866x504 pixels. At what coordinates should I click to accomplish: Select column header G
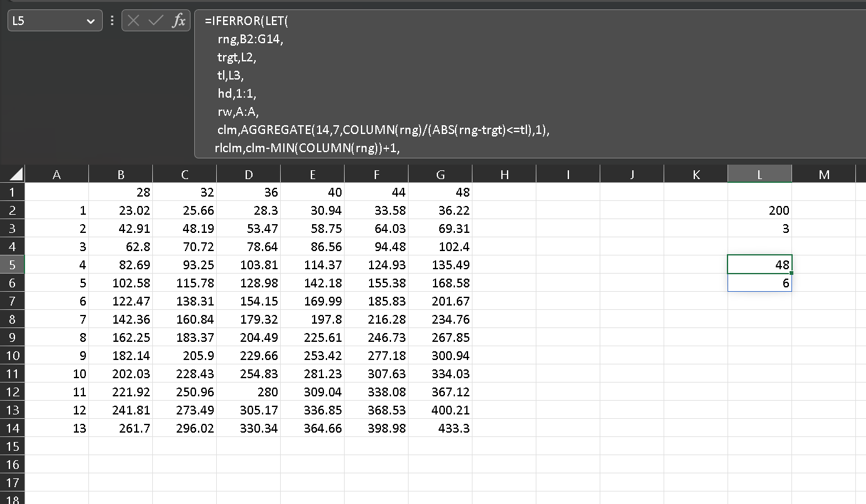click(440, 173)
